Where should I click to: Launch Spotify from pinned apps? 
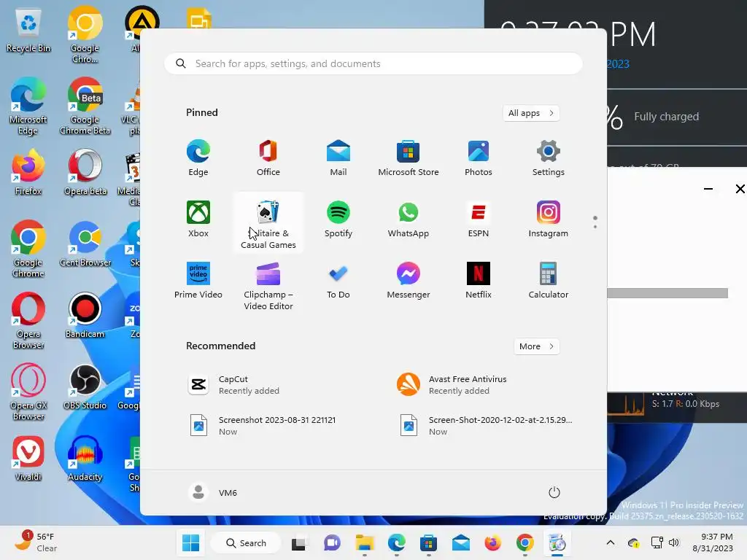pyautogui.click(x=338, y=219)
